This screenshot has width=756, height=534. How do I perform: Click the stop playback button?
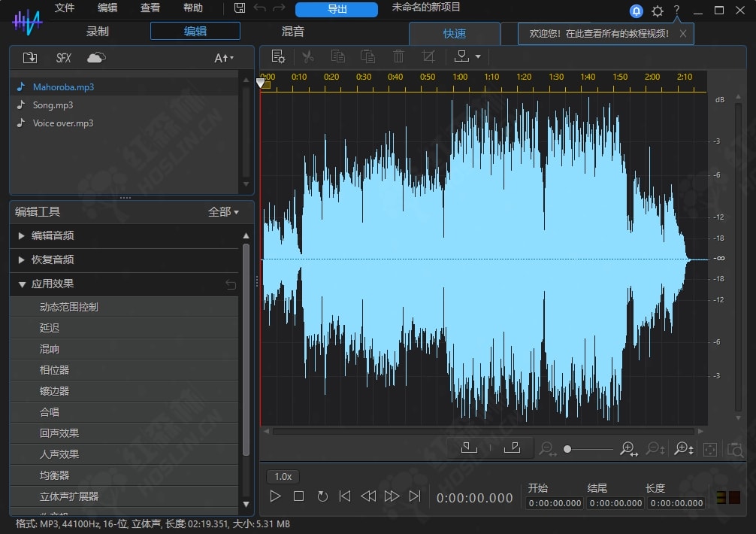point(298,496)
